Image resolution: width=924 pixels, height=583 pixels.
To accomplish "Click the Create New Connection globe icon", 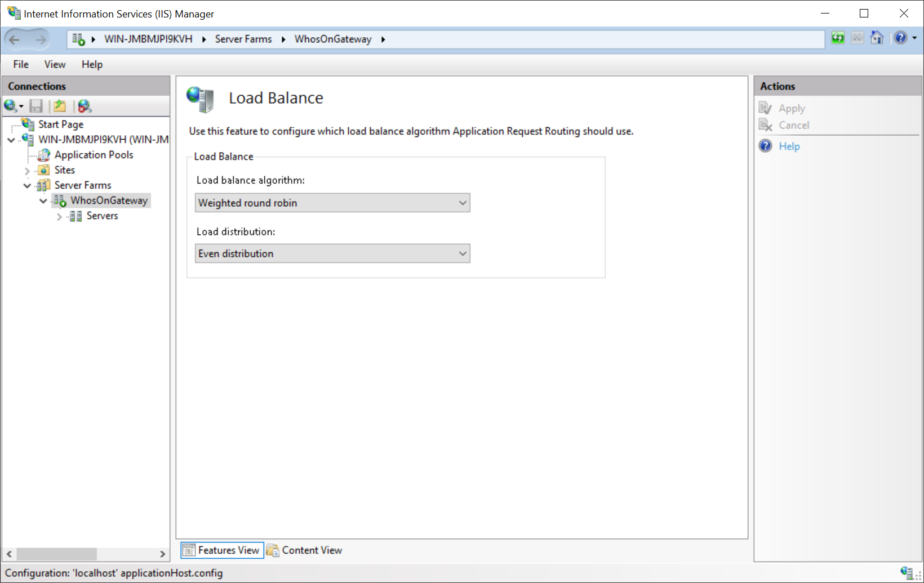I will pos(10,105).
